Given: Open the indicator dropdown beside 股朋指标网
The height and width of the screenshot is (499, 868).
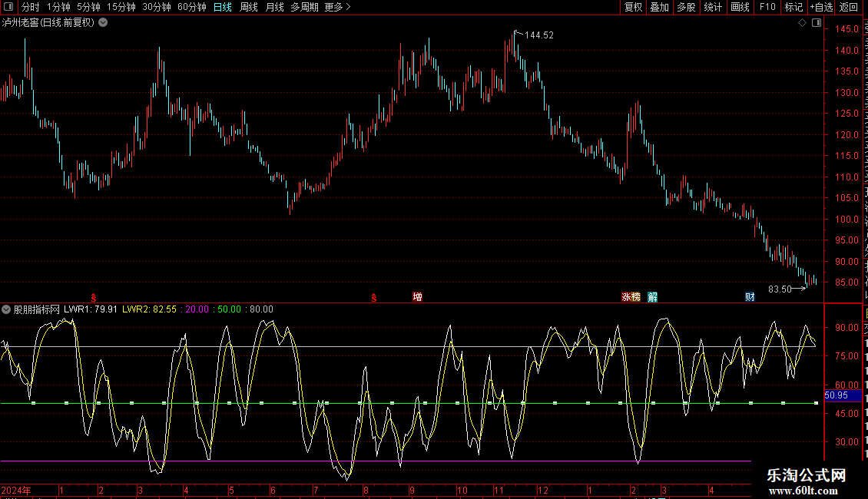Looking at the screenshot, I should click(x=6, y=309).
